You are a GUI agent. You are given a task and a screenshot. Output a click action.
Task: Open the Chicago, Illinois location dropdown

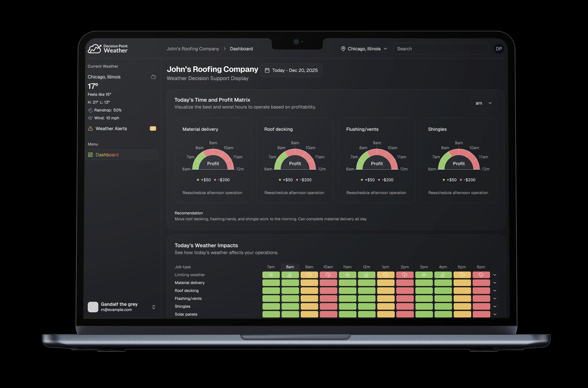click(x=364, y=49)
